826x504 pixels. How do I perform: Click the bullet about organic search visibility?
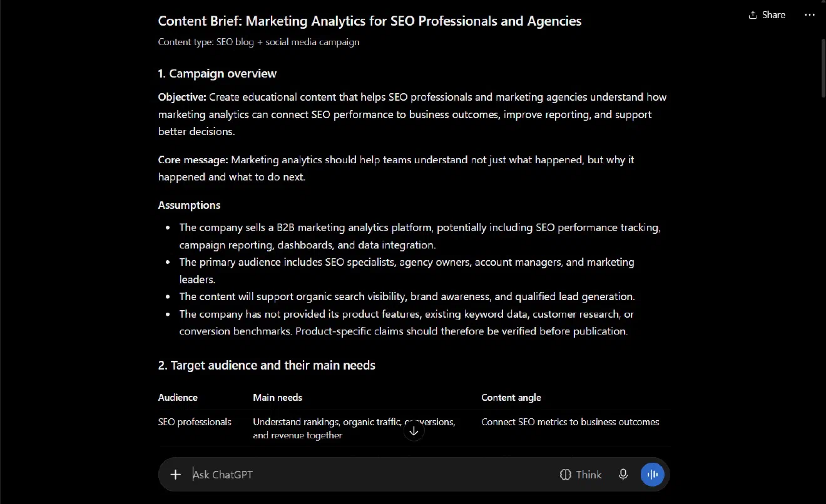point(407,296)
